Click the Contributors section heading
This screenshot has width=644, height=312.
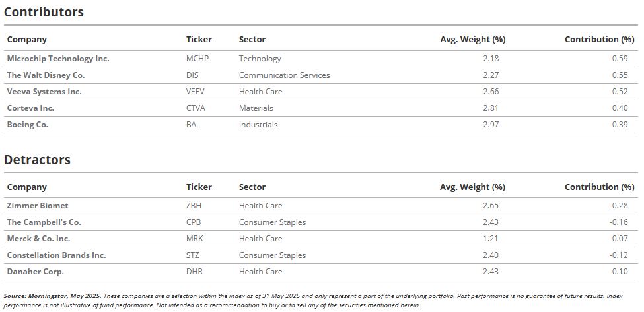coord(44,12)
